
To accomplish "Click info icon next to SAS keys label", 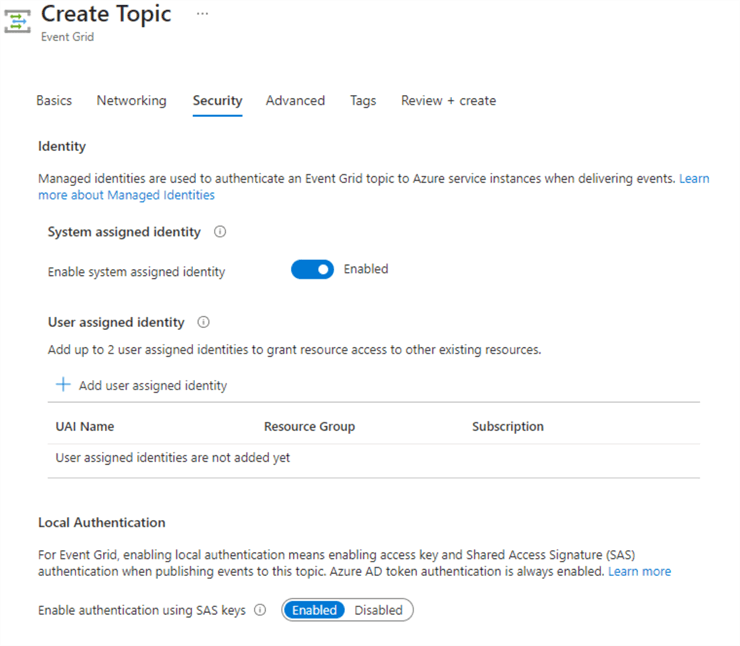I will [260, 610].
